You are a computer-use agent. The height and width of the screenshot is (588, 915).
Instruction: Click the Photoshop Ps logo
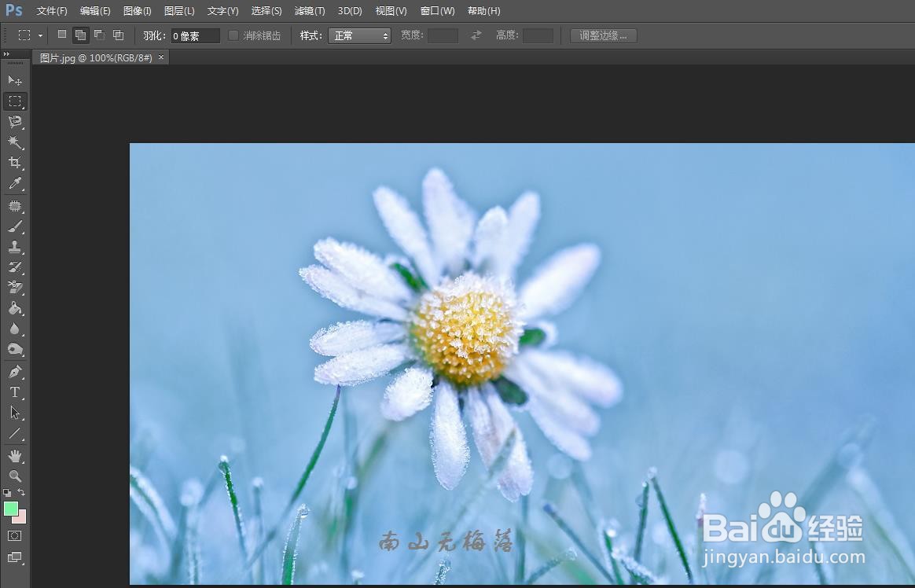14,10
